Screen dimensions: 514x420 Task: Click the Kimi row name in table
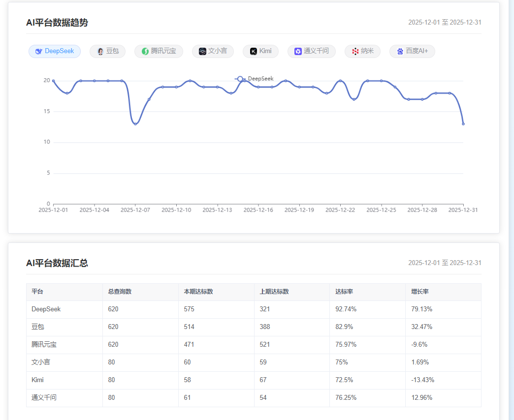click(x=37, y=380)
